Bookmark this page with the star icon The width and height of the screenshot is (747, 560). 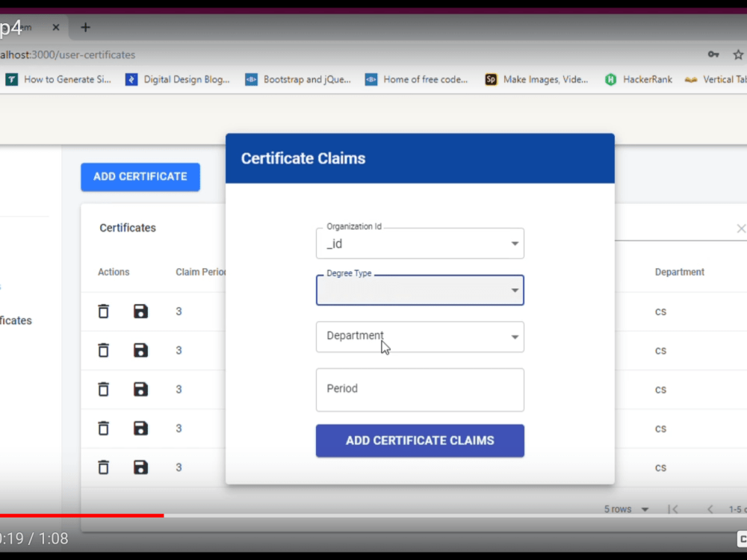click(738, 55)
